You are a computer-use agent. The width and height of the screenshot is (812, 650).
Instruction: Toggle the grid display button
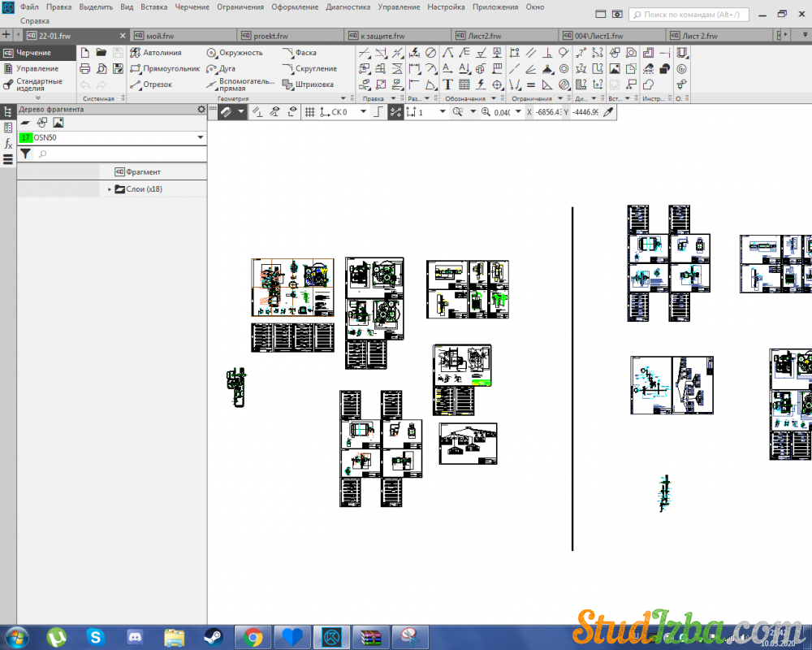[309, 112]
